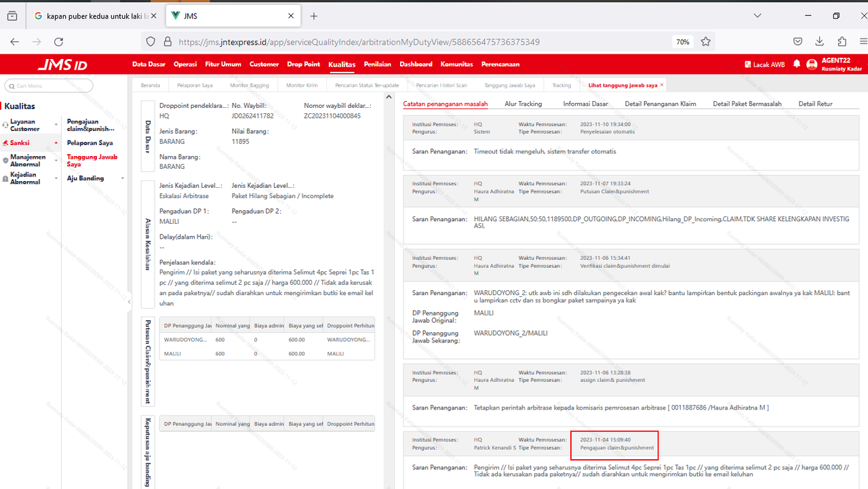Screen dimensions: 868x489
Task: Open the Penilaian top menu
Action: 377,64
